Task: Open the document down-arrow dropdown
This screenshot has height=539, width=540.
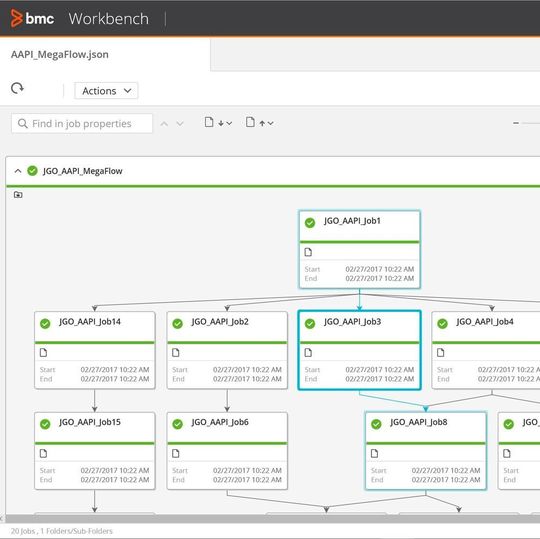Action: point(218,123)
